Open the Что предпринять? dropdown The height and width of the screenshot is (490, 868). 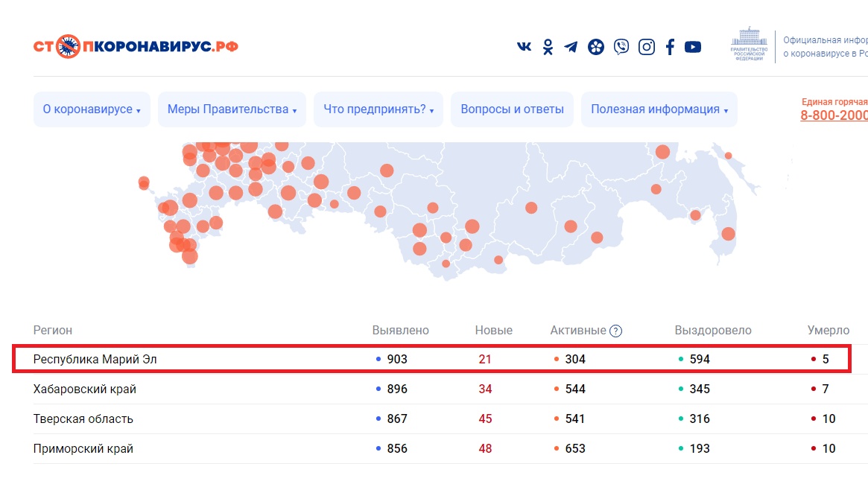pyautogui.click(x=378, y=109)
